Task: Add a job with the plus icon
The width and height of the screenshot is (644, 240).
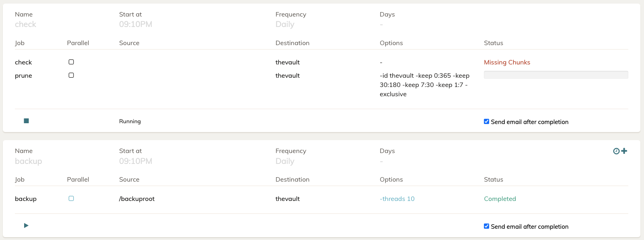Action: click(x=624, y=151)
